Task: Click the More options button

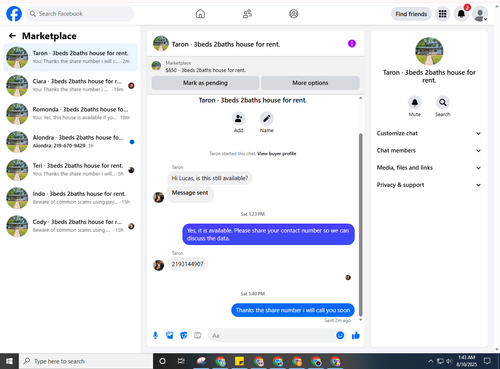Action: 310,83
